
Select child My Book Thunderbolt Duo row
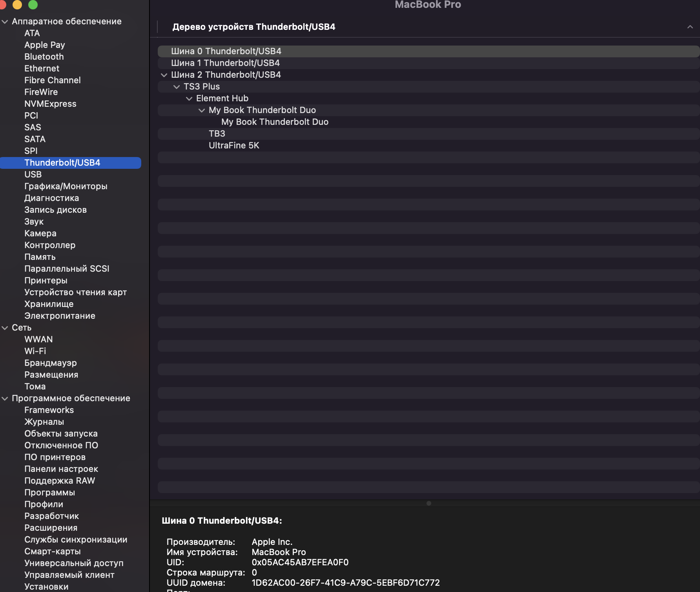428,122
